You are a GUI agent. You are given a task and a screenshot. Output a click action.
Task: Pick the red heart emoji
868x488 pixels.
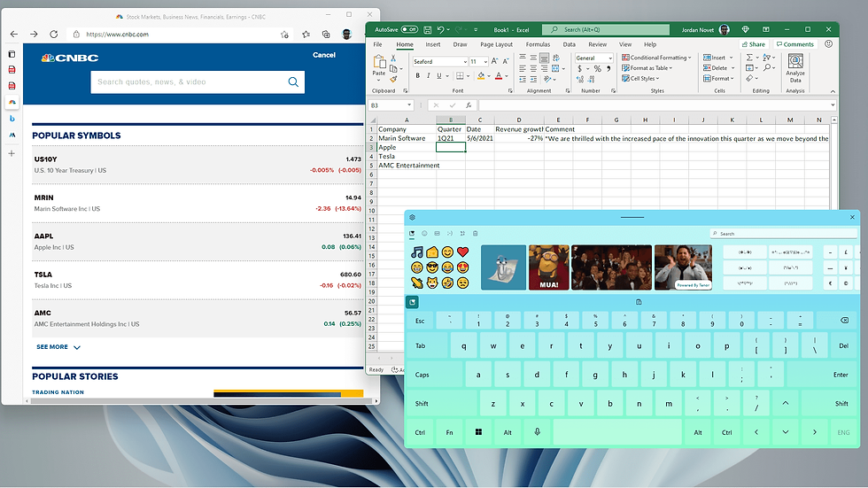point(462,252)
